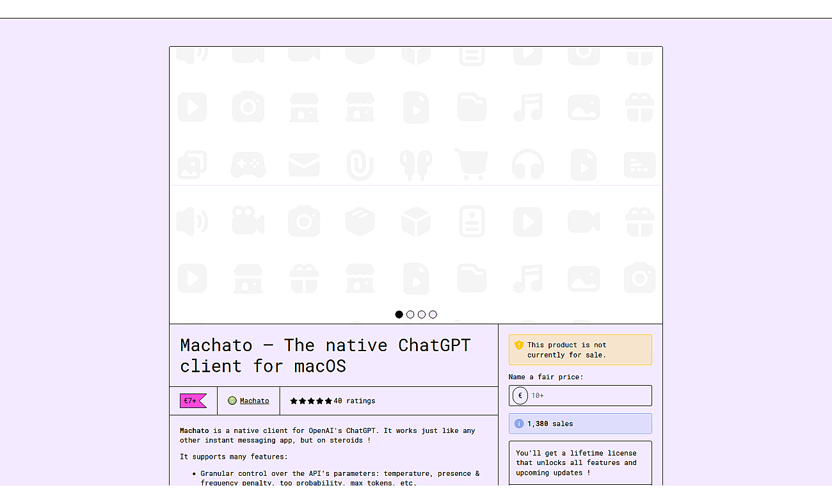The image size is (832, 504).
Task: Select the fourth carousel dot indicator
Action: coord(433,314)
